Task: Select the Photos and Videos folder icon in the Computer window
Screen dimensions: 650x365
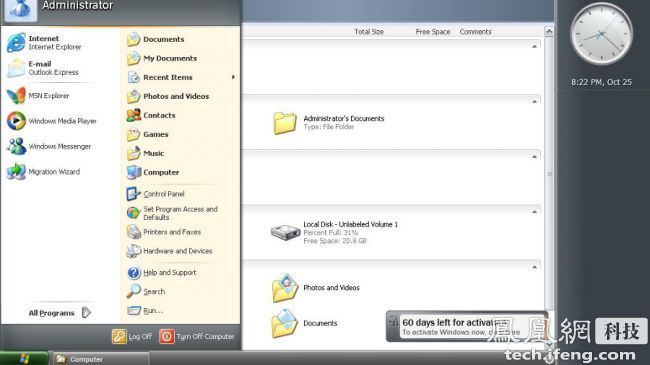Action: 285,287
